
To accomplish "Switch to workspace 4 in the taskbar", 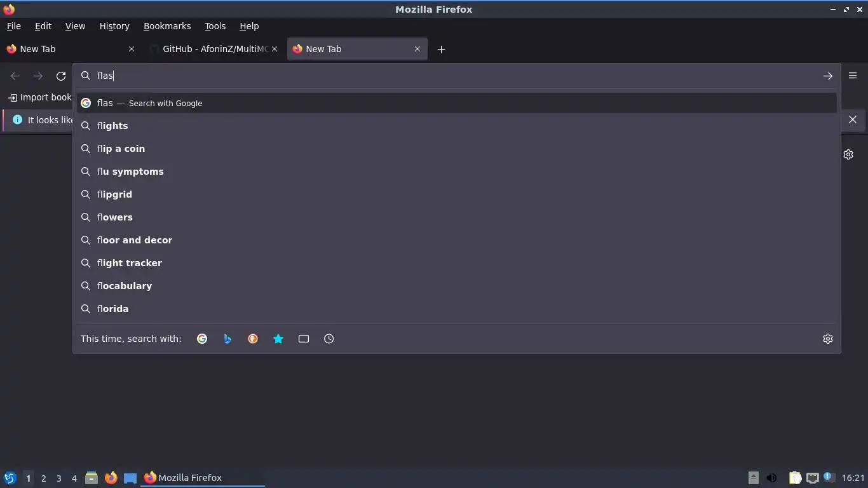I will coord(74,478).
